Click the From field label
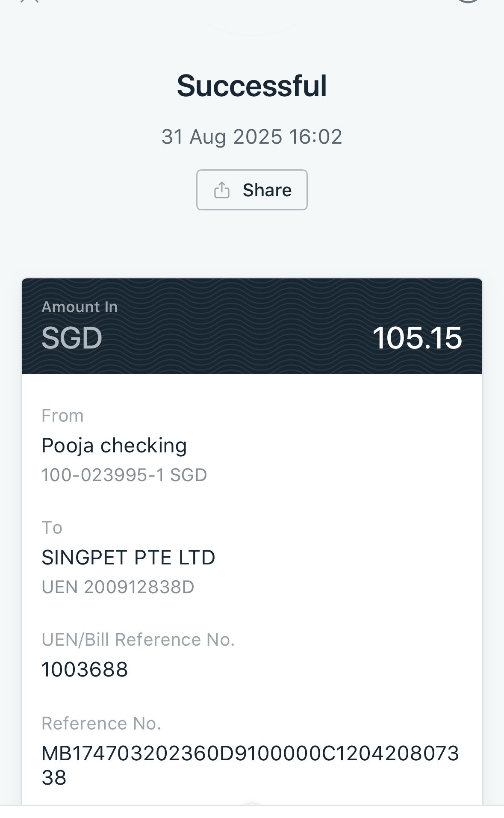 [62, 416]
